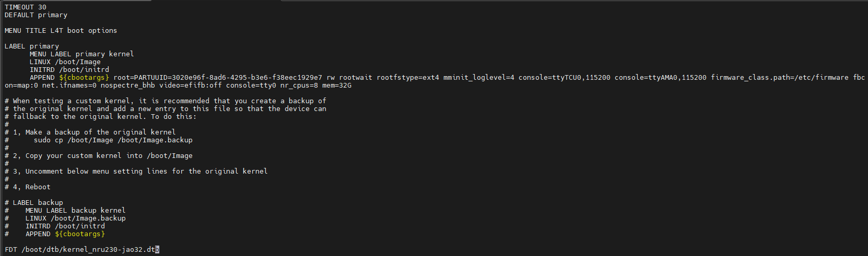The image size is (868, 256).
Task: Click MENU LABEL primary kernel text
Action: tap(81, 54)
